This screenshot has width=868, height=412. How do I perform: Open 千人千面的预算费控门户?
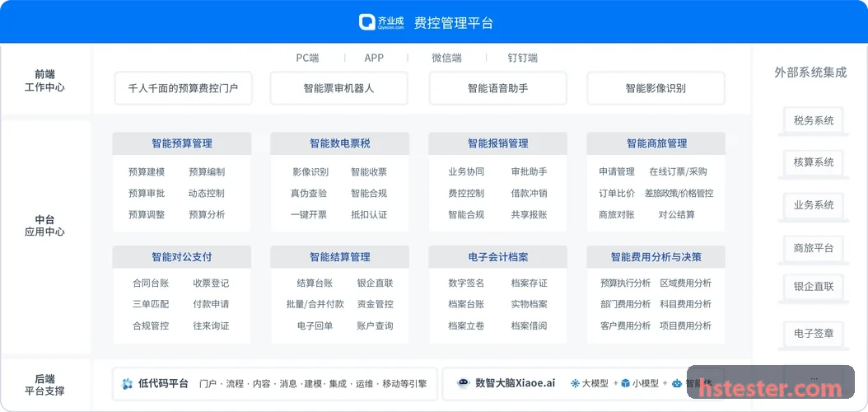183,88
